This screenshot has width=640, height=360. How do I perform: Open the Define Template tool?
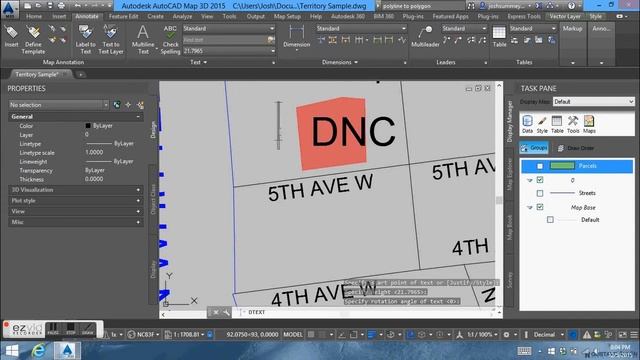point(33,40)
